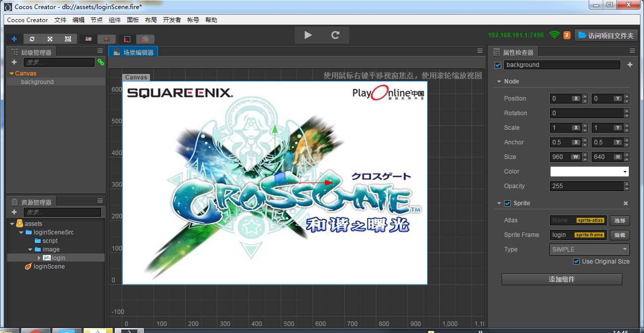Click the preview address 192.168.191.1:7456

pyautogui.click(x=516, y=35)
